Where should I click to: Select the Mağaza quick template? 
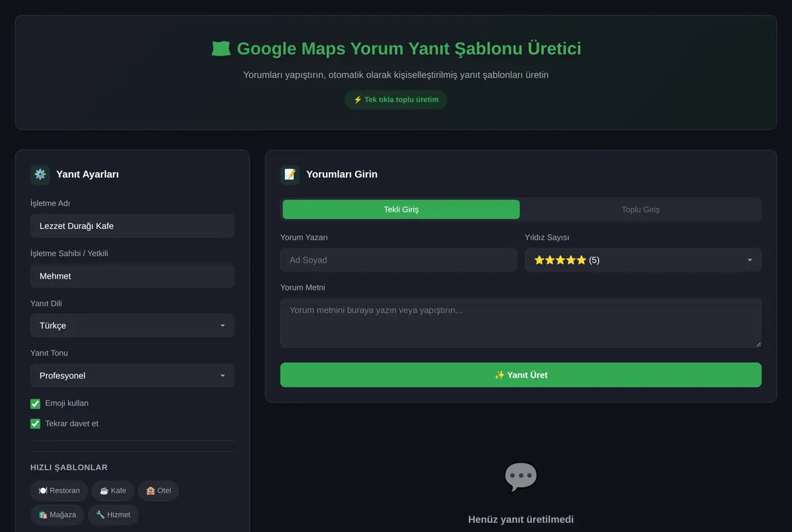pyautogui.click(x=57, y=515)
